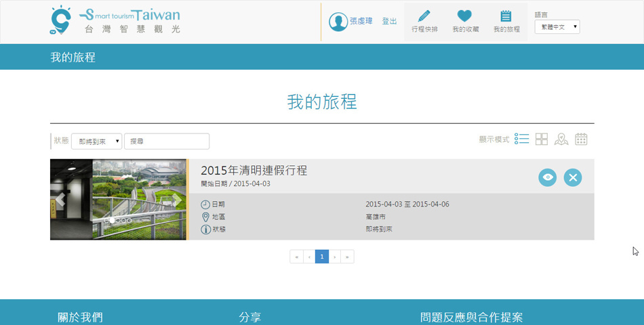The width and height of the screenshot is (644, 325).
Task: Go to next page in pagination
Action: [x=335, y=257]
